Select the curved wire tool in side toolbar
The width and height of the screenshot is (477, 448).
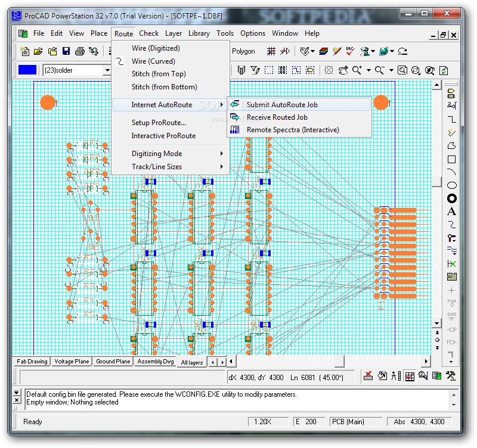[452, 225]
